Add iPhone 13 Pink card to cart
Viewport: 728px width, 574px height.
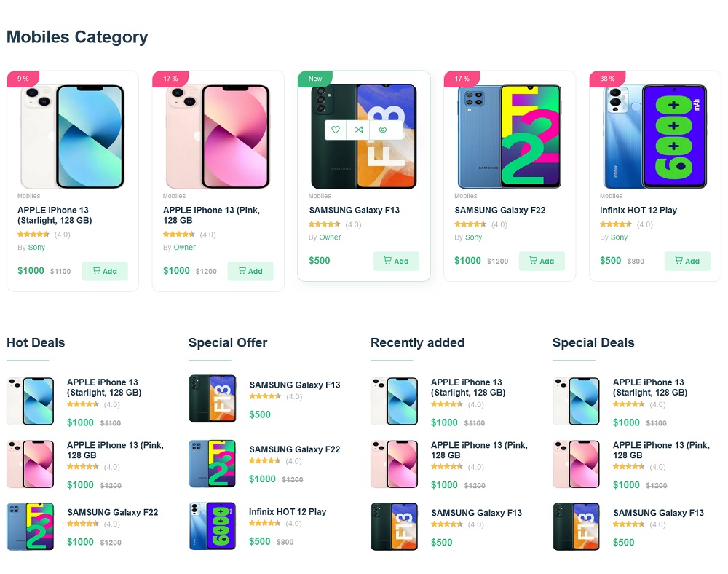coord(250,271)
